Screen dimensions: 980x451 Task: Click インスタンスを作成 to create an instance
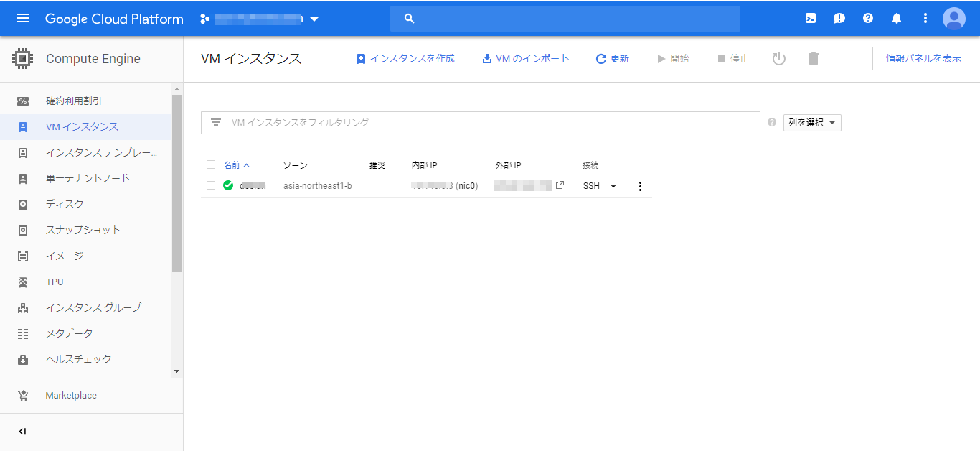click(x=407, y=58)
